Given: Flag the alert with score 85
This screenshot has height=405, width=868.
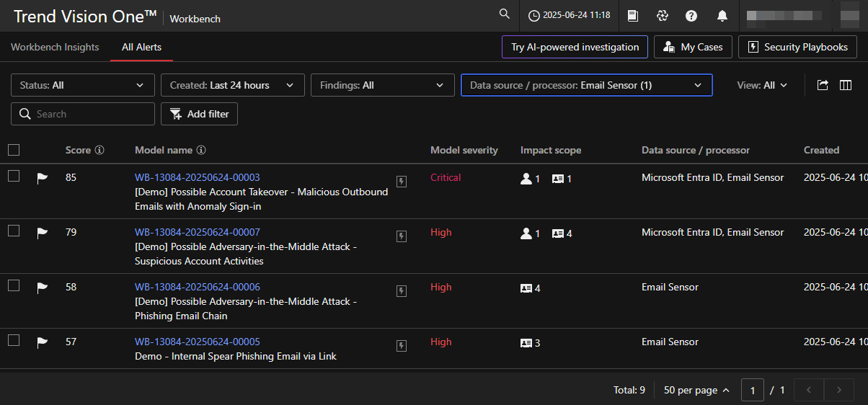Looking at the screenshot, I should tap(43, 178).
